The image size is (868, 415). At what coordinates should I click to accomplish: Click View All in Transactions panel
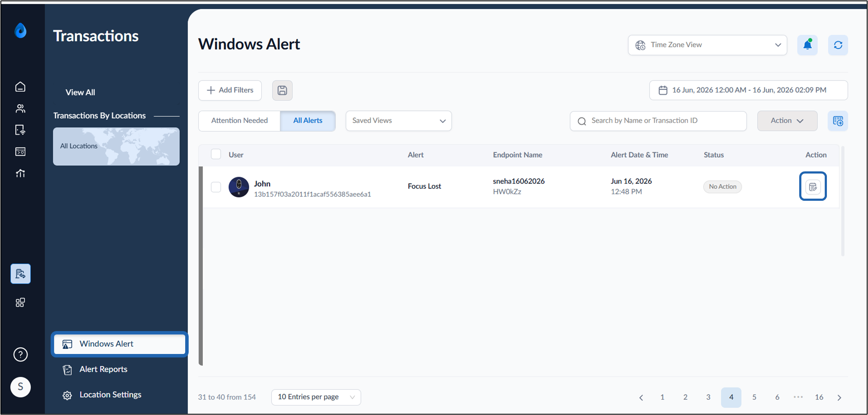[x=80, y=92]
